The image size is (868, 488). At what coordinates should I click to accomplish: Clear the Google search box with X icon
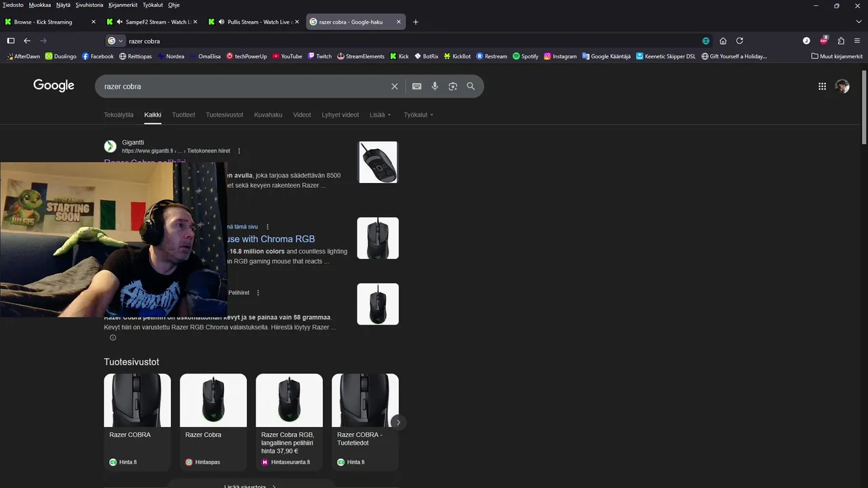pos(395,86)
